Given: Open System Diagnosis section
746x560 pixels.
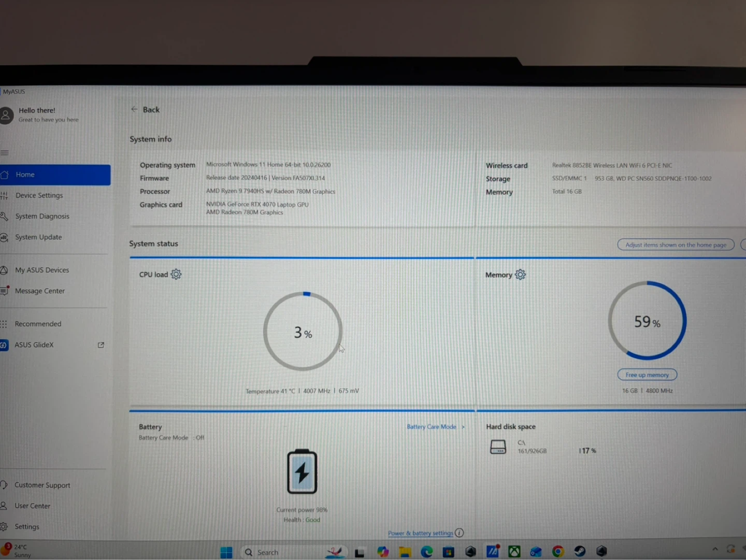Looking at the screenshot, I should [x=42, y=216].
